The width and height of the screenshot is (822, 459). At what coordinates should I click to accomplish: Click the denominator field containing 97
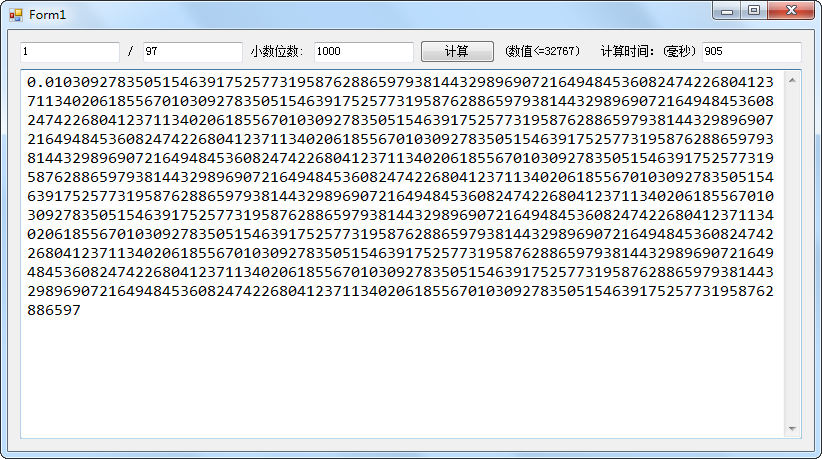[x=192, y=52]
